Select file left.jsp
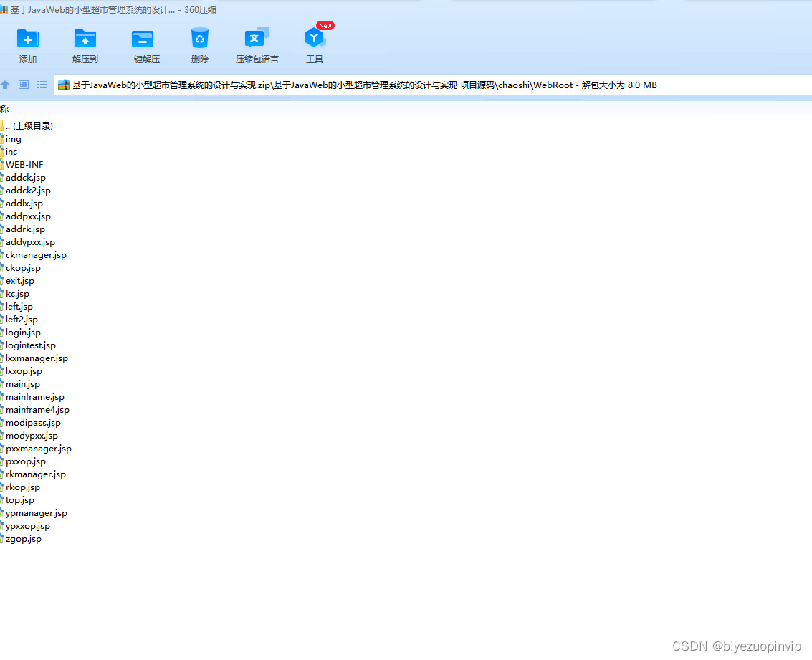Image resolution: width=812 pixels, height=660 pixels. pos(16,307)
